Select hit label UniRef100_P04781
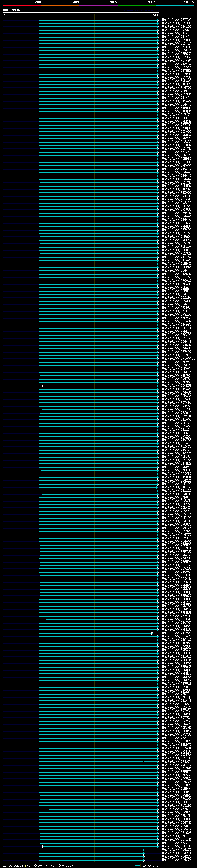Viewport: 197px width, 868px height. pos(177,379)
